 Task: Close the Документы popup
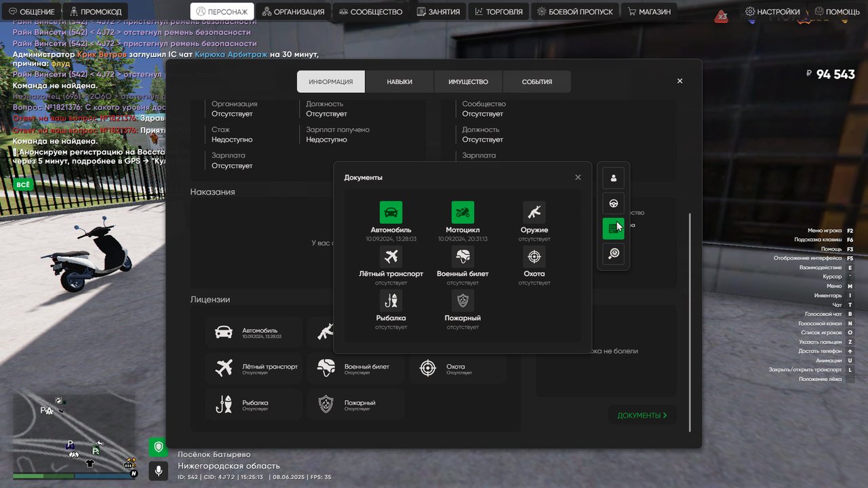click(x=578, y=178)
